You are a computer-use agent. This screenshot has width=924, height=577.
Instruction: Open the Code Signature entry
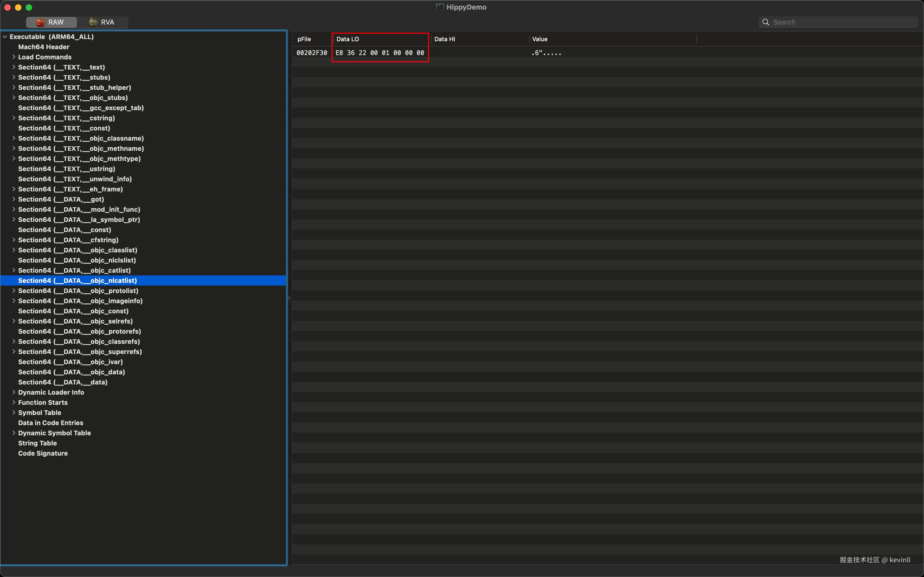[43, 453]
